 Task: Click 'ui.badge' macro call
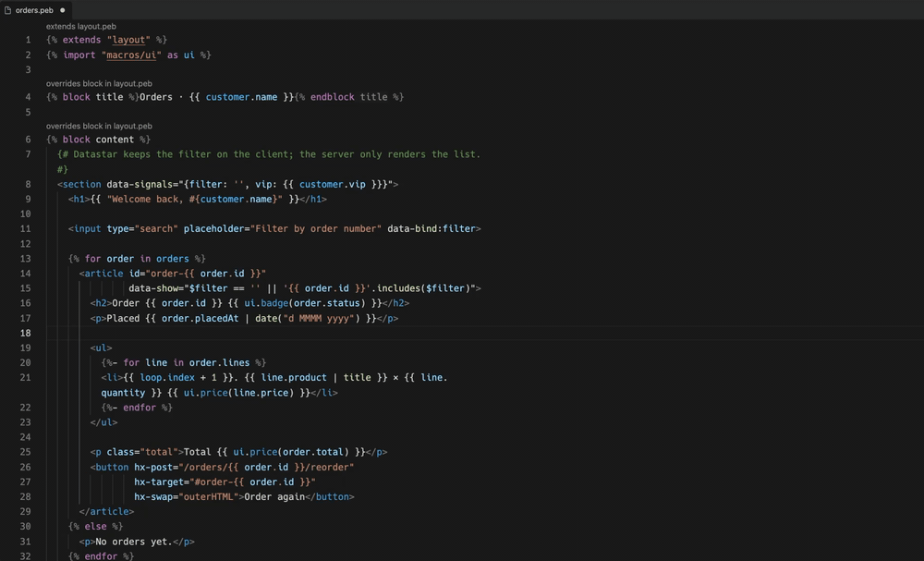pyautogui.click(x=266, y=303)
